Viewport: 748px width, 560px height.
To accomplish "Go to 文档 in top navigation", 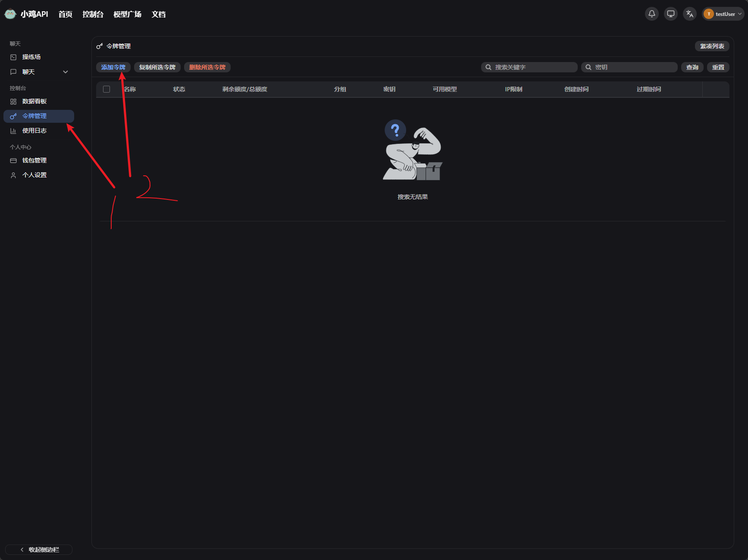I will coord(159,14).
